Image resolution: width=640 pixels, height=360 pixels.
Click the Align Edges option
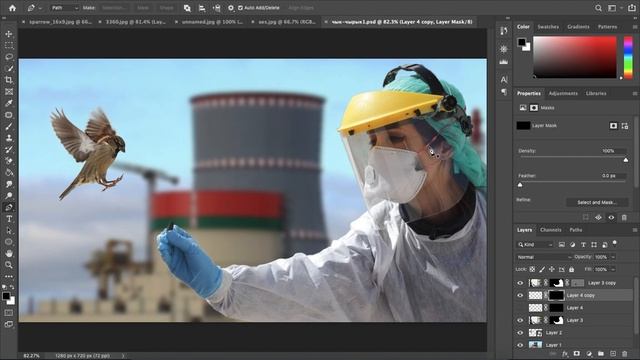(x=301, y=8)
